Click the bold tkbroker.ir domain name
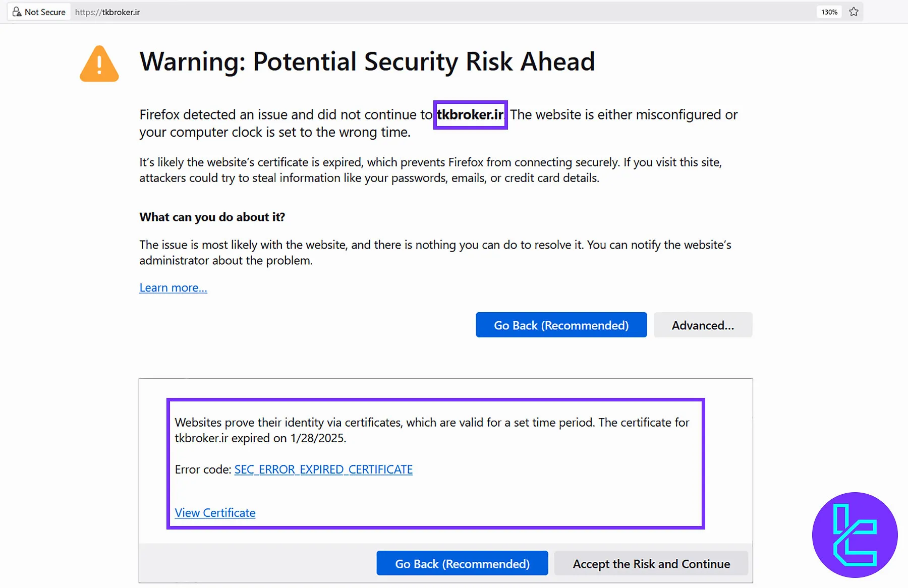This screenshot has width=908, height=588. (x=470, y=115)
